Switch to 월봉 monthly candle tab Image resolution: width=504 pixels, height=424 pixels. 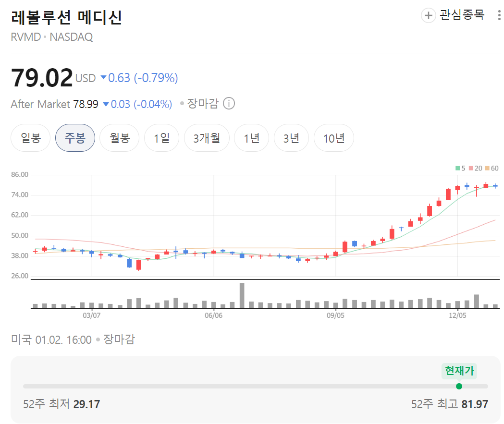pyautogui.click(x=120, y=138)
